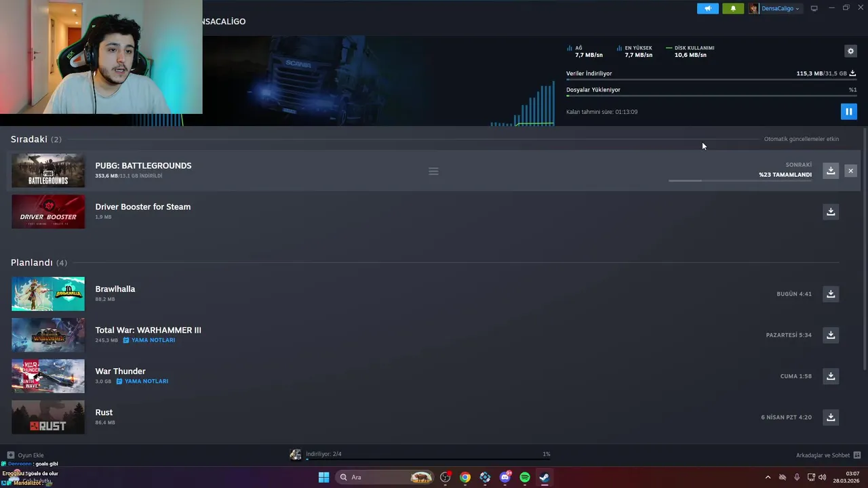Open Arkadaşlar ve Sohbet panel
The width and height of the screenshot is (868, 488).
coord(828,455)
